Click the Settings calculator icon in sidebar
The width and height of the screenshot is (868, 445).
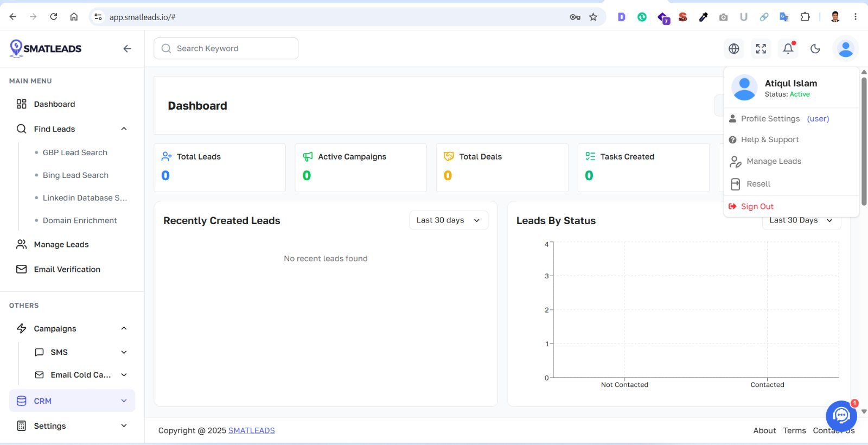pos(22,426)
